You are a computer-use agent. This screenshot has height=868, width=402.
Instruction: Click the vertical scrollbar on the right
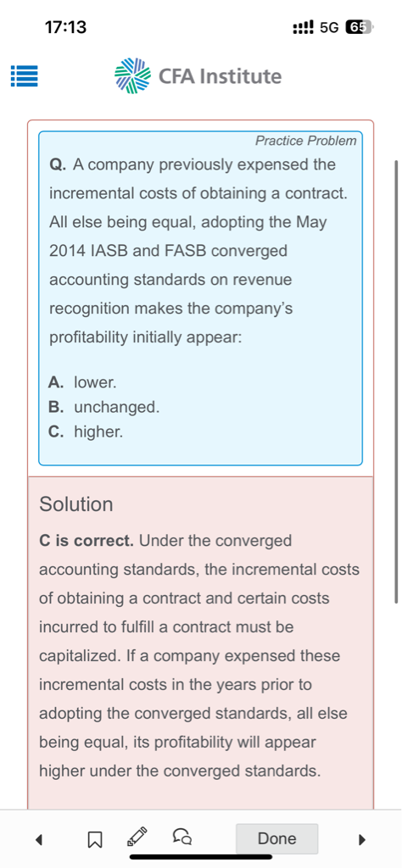click(395, 382)
